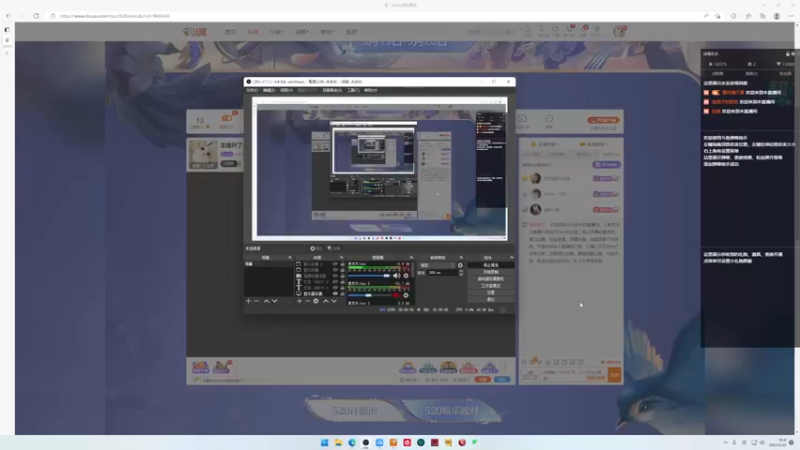Click Properties button below OBS preview
This screenshot has width=800, height=450.
(317, 248)
